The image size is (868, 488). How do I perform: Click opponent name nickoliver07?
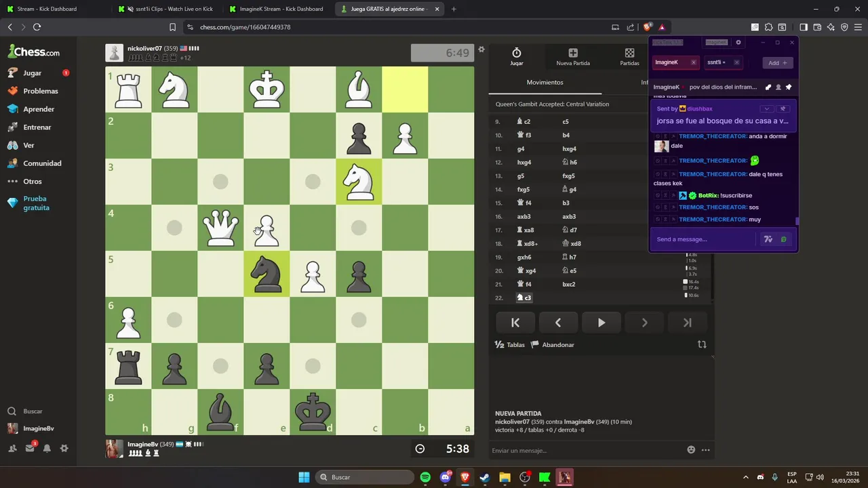point(144,49)
